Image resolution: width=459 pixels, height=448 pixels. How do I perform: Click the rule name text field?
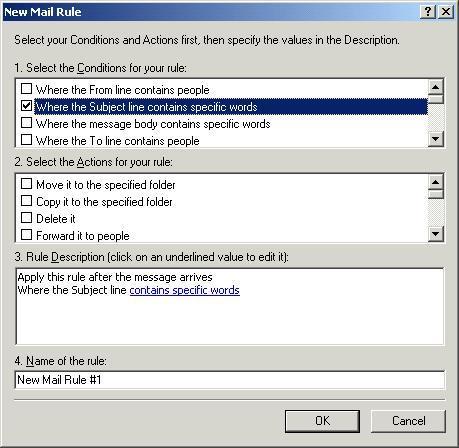click(x=230, y=380)
